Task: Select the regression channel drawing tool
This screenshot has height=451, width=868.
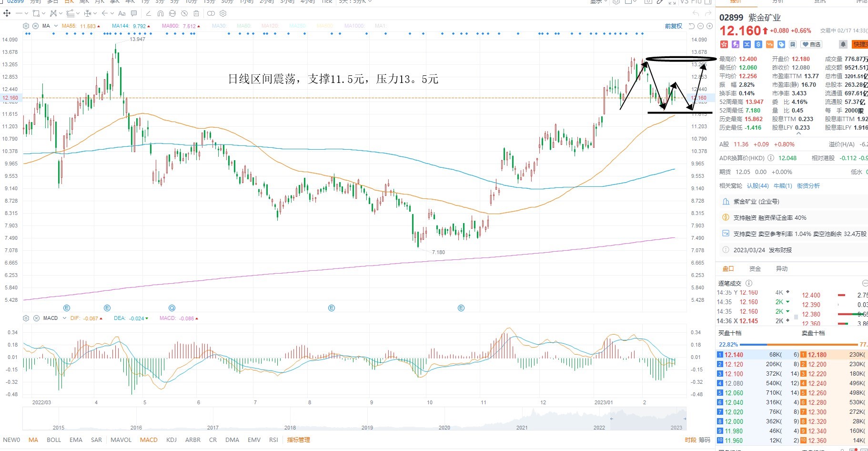Action: (70, 13)
